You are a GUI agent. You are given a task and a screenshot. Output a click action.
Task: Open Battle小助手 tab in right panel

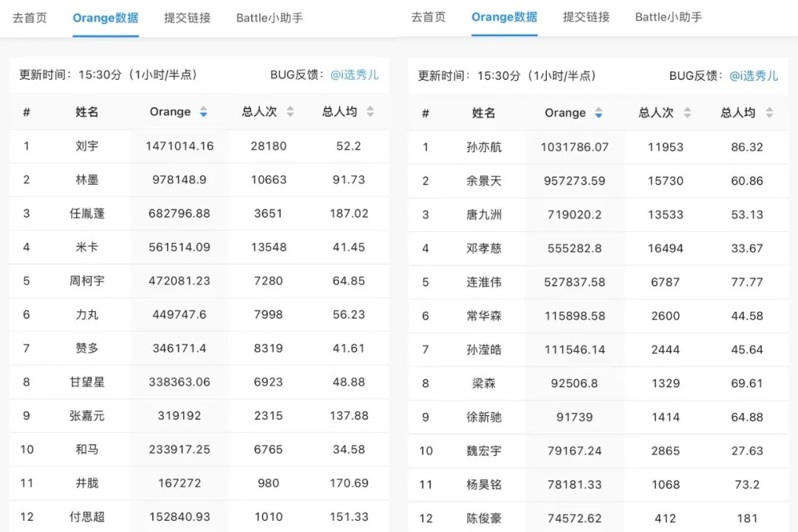tap(669, 17)
